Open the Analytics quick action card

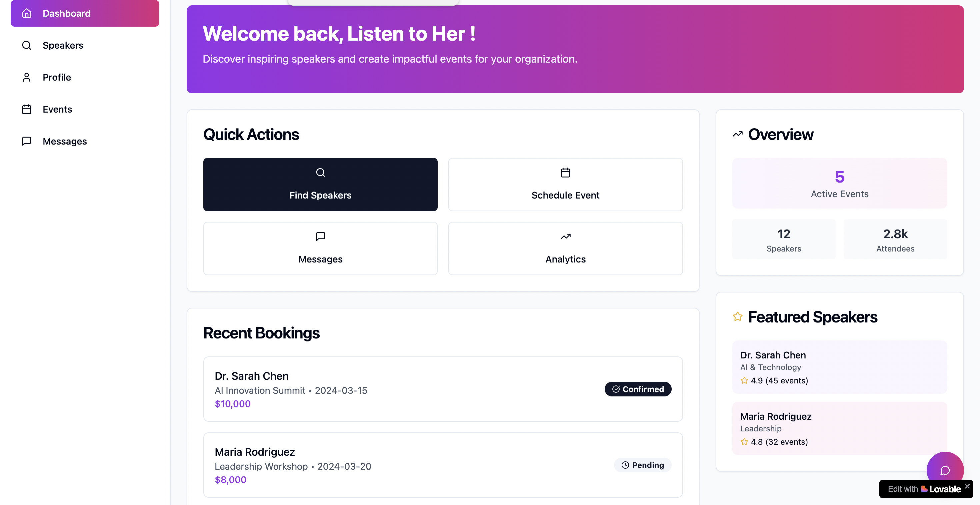pyautogui.click(x=565, y=248)
